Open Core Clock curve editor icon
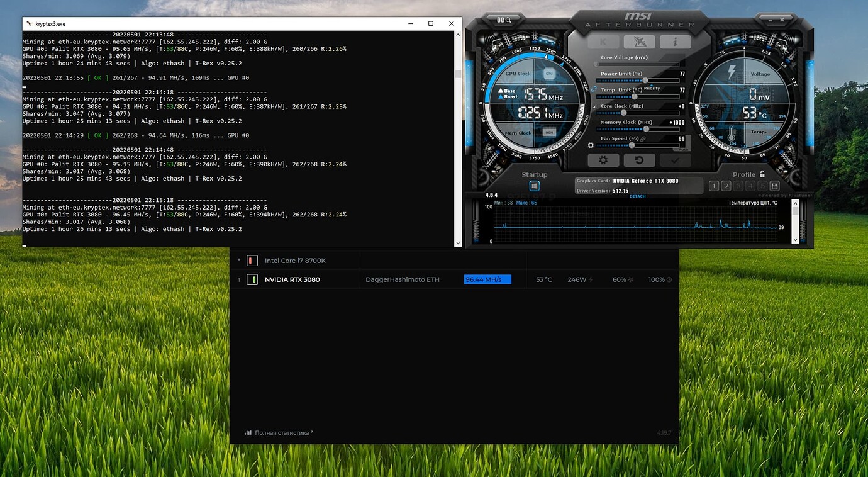Screen dimensions: 868x477 [x=594, y=106]
